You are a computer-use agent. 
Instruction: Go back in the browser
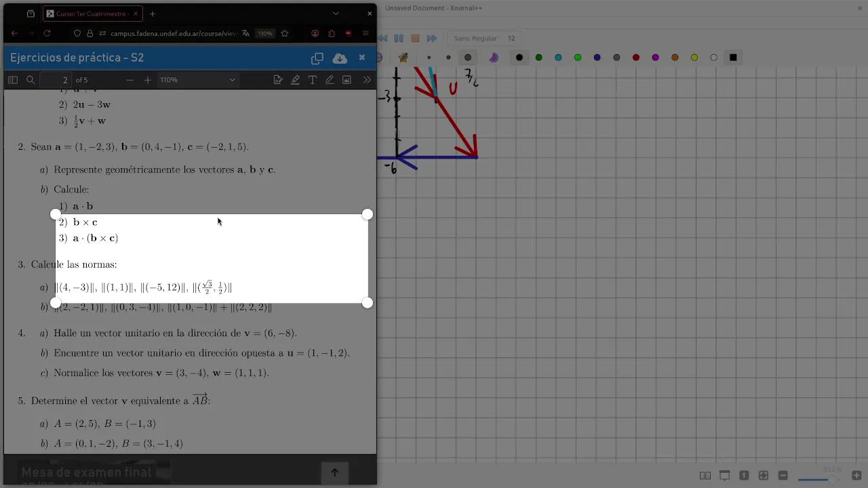(x=14, y=33)
